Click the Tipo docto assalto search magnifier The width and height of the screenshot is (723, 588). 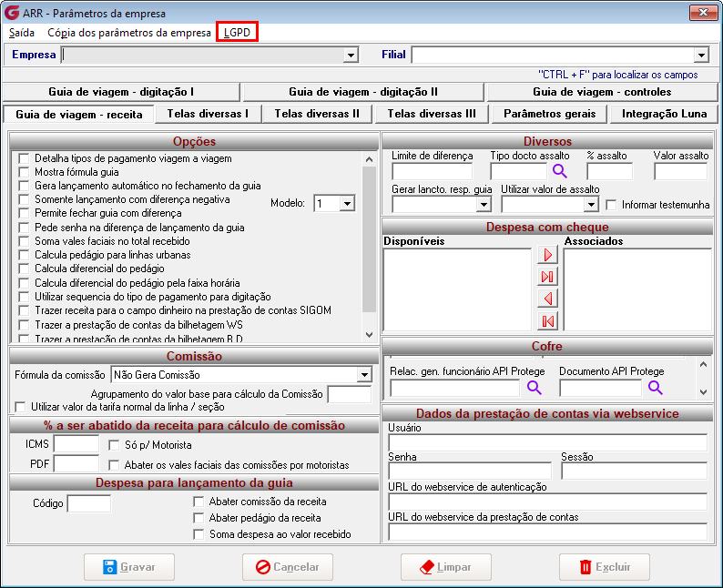tap(560, 171)
